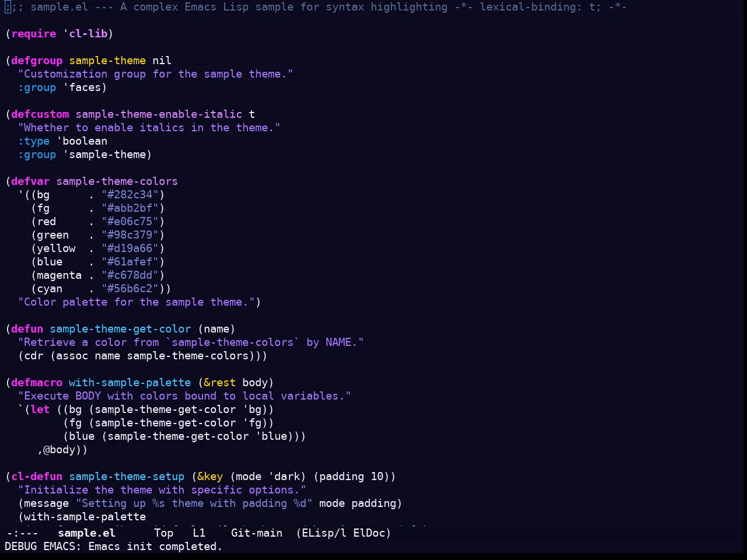The height and width of the screenshot is (560, 747).
Task: Click macro name with-sample-palette in defmacro line
Action: coord(130,383)
